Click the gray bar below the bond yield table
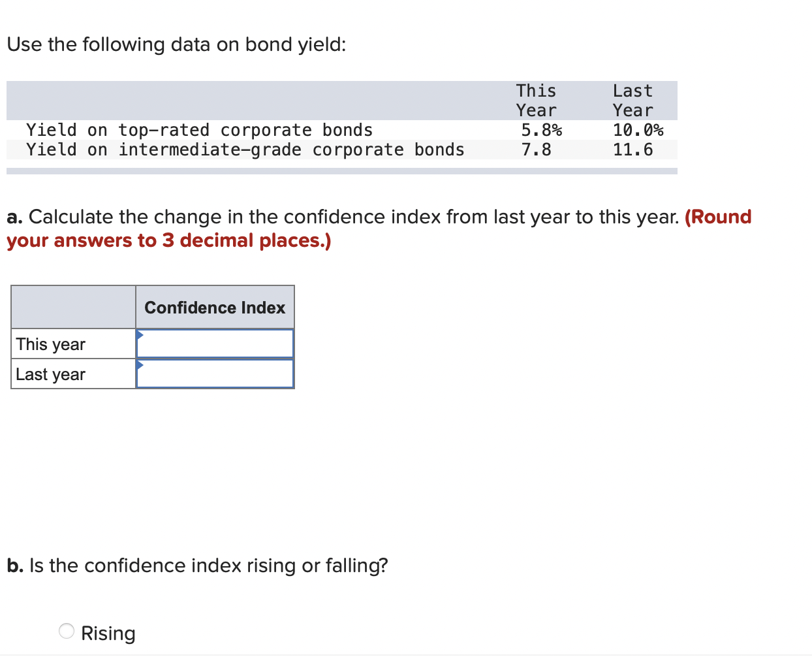 341,170
